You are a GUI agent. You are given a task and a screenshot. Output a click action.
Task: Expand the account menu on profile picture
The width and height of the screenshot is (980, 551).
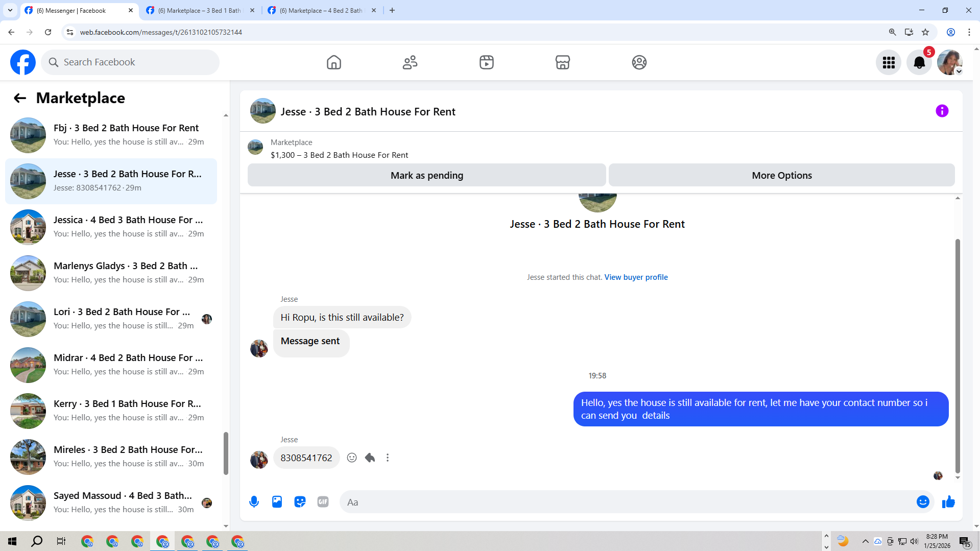[x=959, y=71]
